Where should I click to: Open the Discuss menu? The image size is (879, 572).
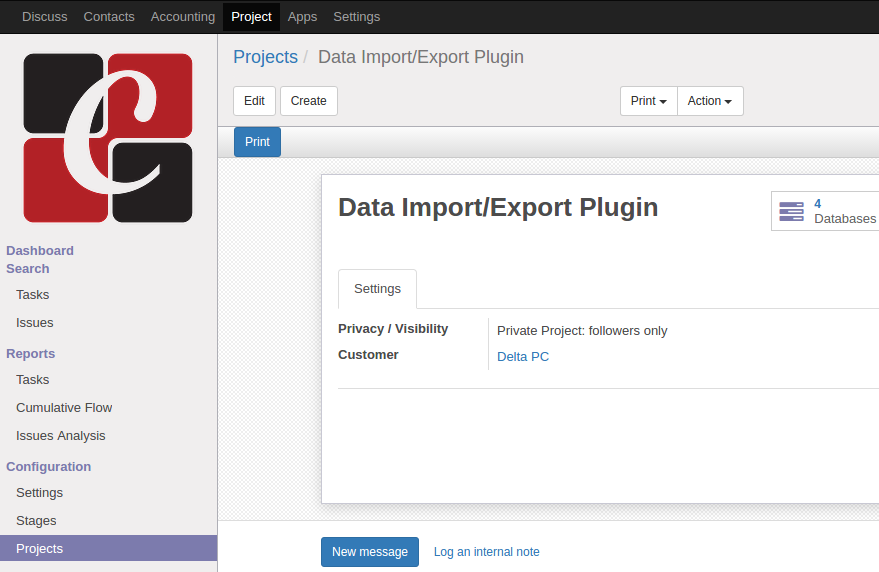45,17
